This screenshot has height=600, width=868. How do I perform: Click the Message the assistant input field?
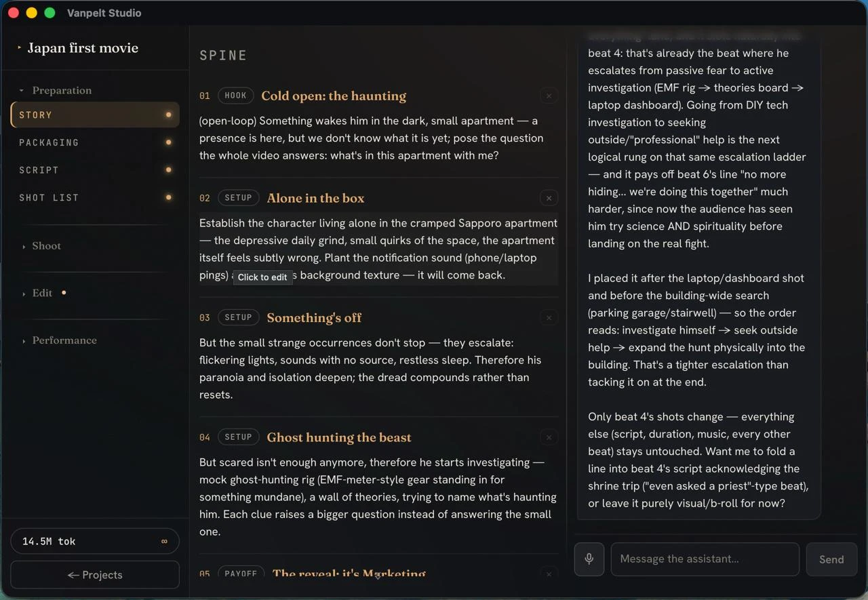tap(705, 559)
